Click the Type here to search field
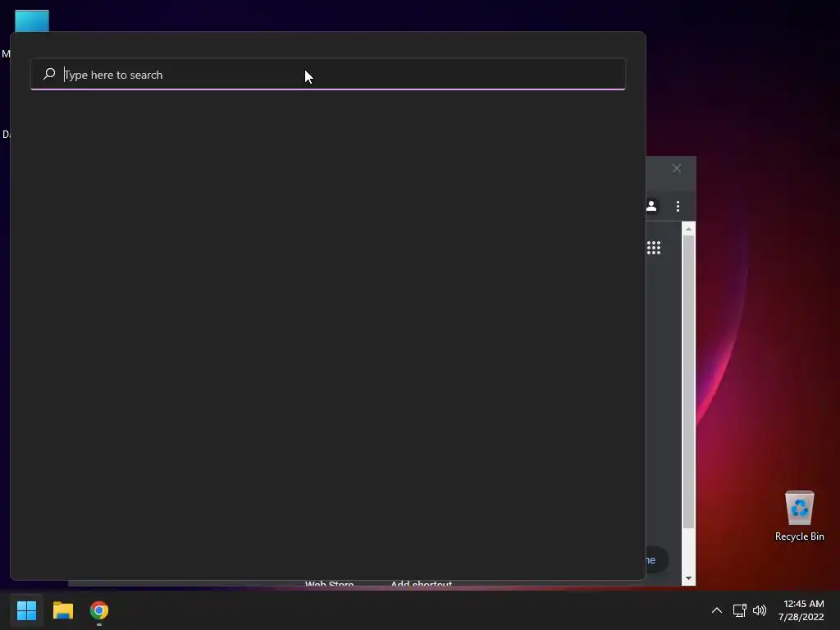The height and width of the screenshot is (630, 840). tap(328, 75)
